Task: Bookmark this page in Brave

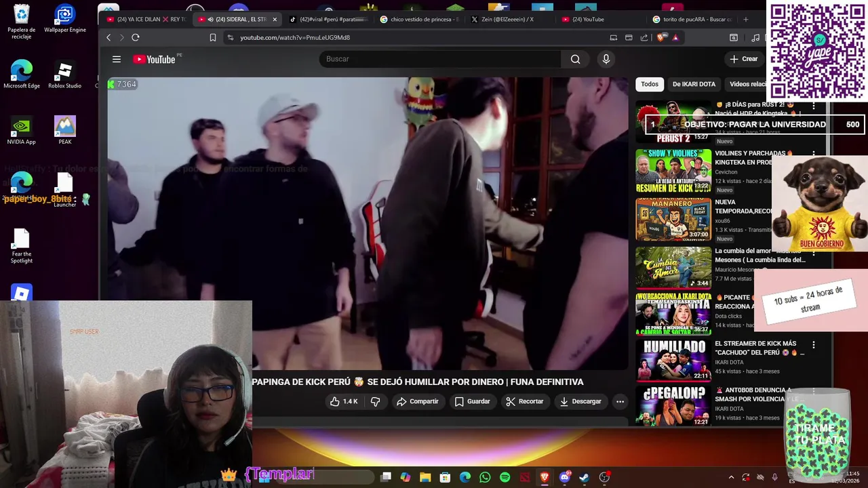Action: (x=212, y=37)
